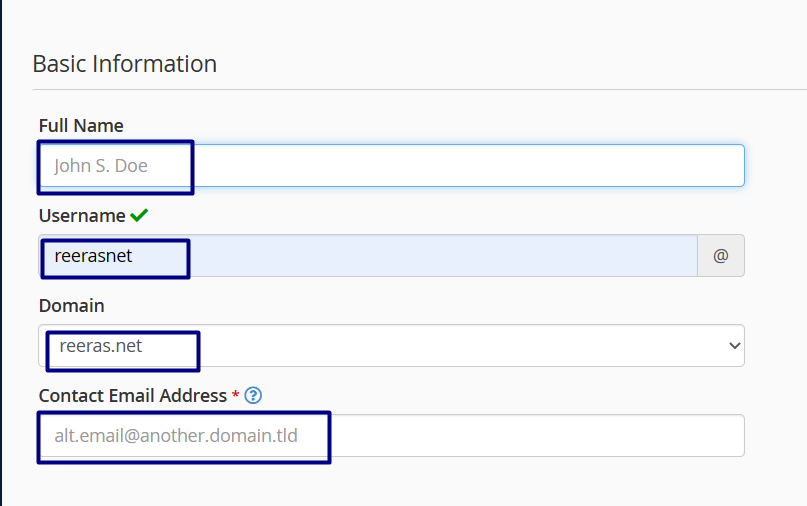The image size is (807, 506).
Task: Click the Username label
Action: pos(82,216)
